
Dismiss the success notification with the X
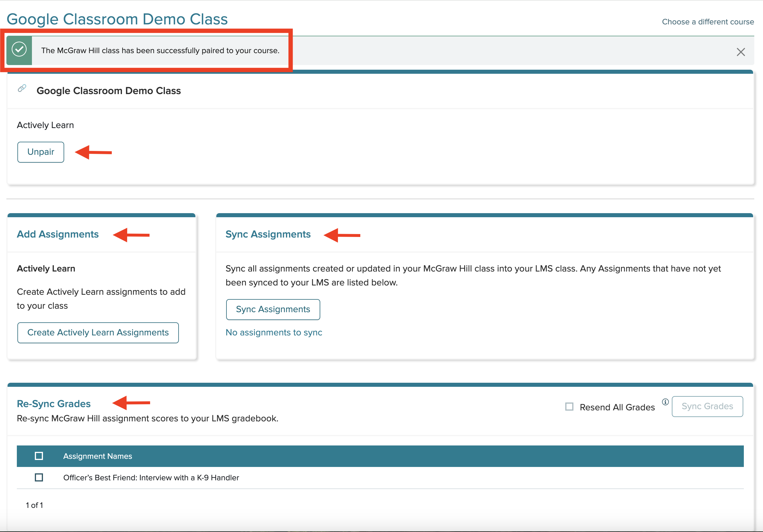[x=741, y=52]
